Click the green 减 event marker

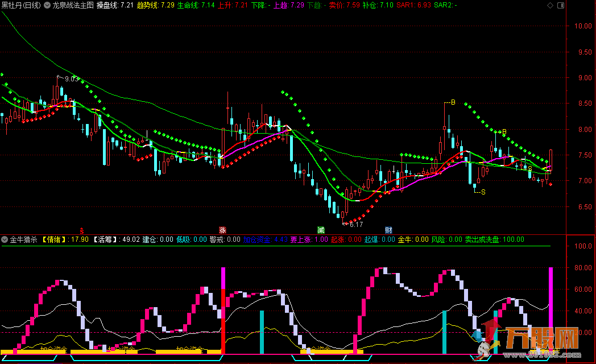(321, 230)
